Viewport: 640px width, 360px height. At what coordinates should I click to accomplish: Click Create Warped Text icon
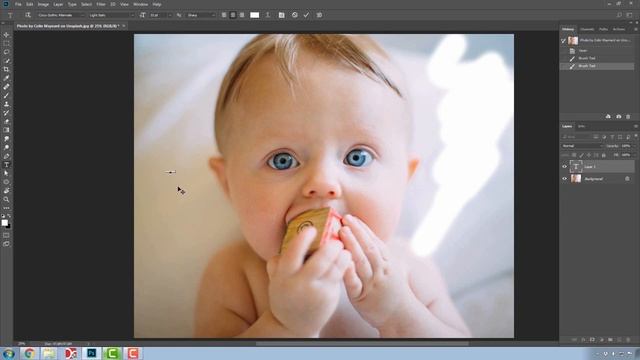pyautogui.click(x=268, y=15)
